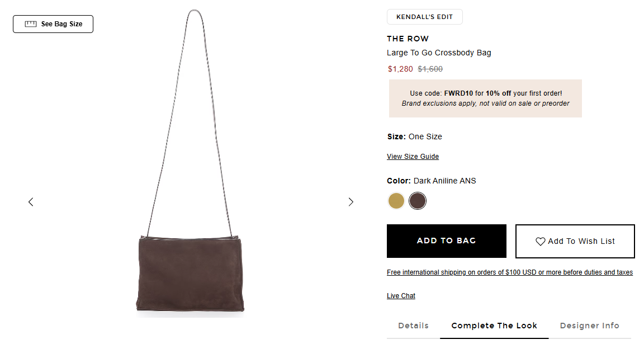Viewport: 644px width, 344px height.
Task: Open the free international shipping link
Action: [x=509, y=272]
